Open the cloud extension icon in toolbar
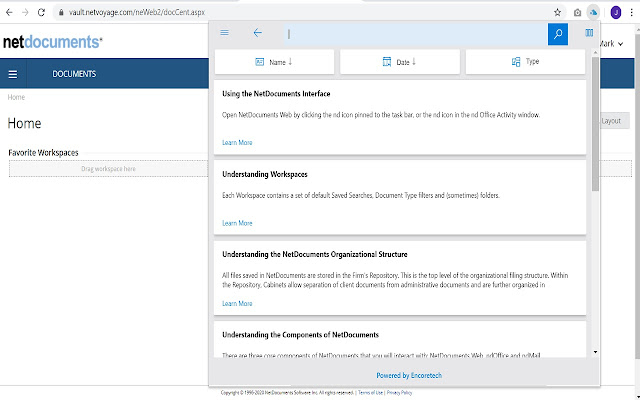Screen dimensions: 640x400 pyautogui.click(x=593, y=13)
